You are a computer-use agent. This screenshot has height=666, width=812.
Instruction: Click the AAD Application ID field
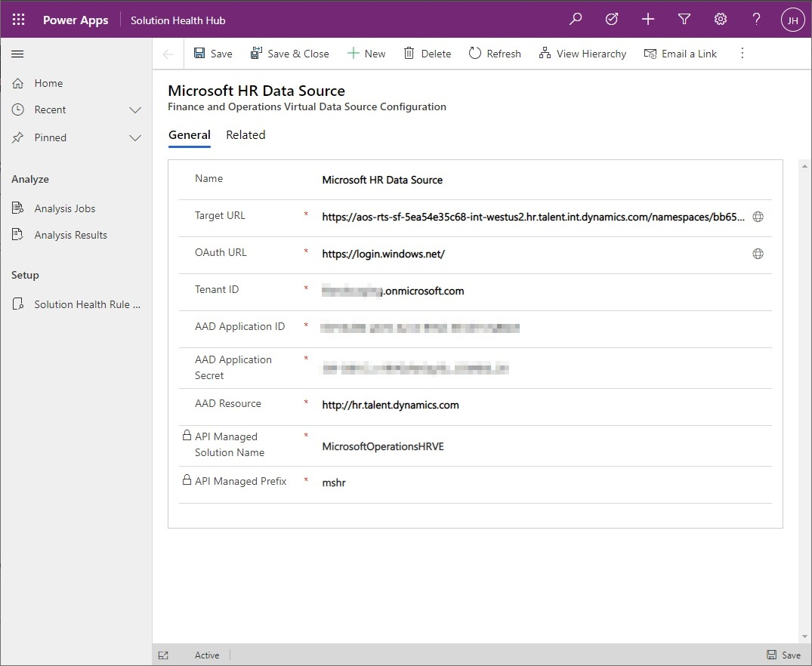click(x=544, y=328)
